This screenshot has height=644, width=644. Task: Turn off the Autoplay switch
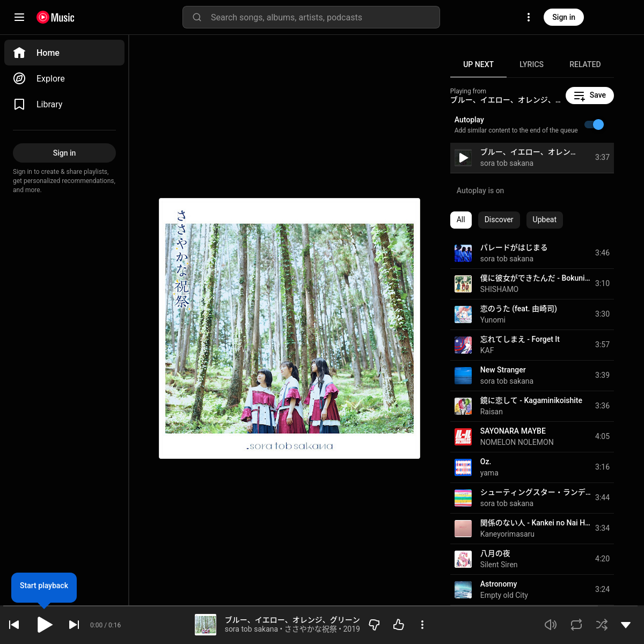point(594,125)
